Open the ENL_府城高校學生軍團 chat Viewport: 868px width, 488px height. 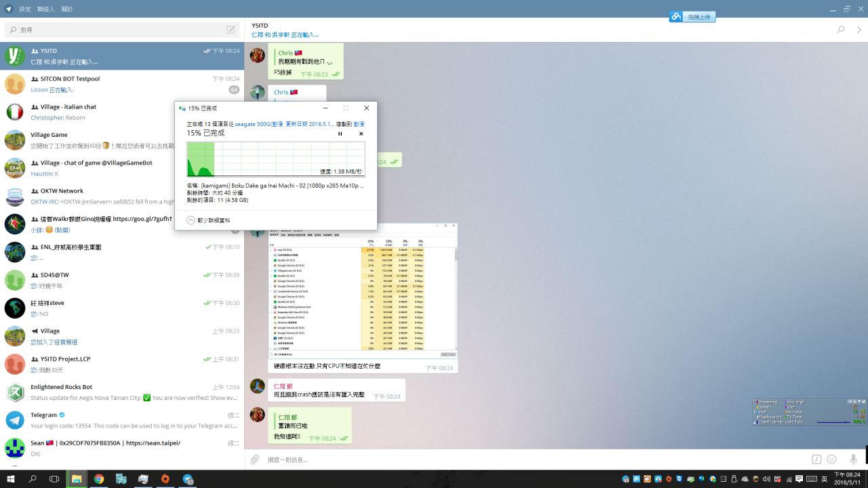(122, 252)
